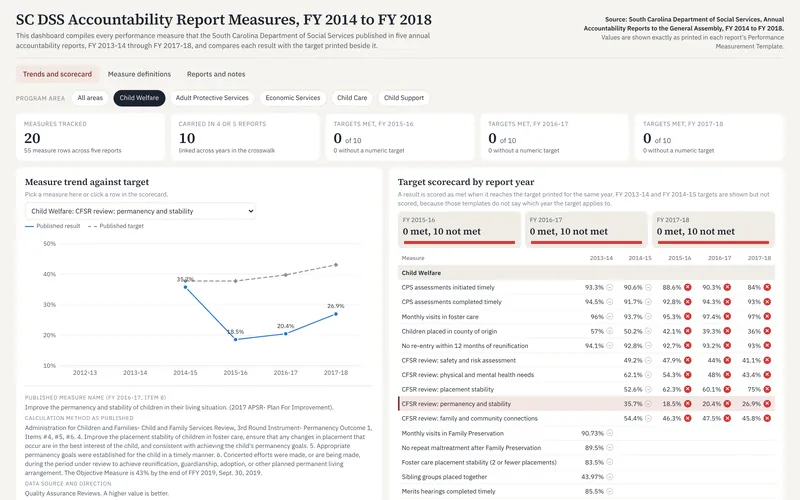This screenshot has width=800, height=500.
Task: Switch to the Measure definitions tab
Action: (139, 74)
